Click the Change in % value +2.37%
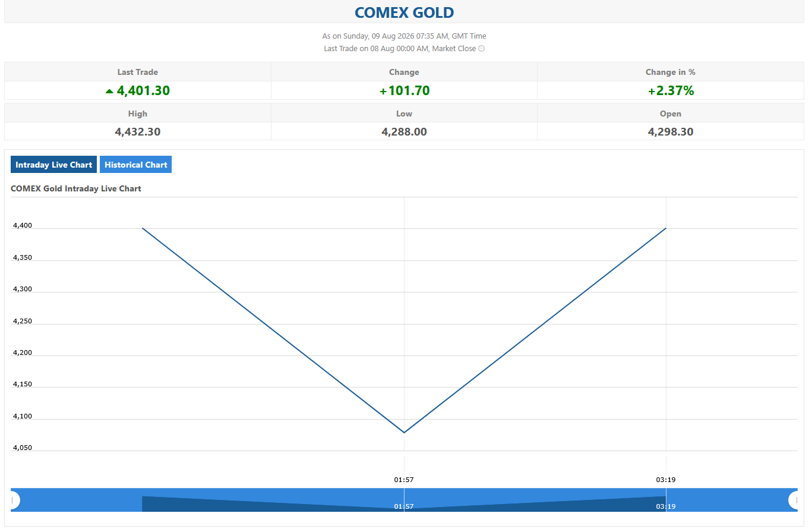This screenshot has width=812, height=532. pyautogui.click(x=671, y=90)
